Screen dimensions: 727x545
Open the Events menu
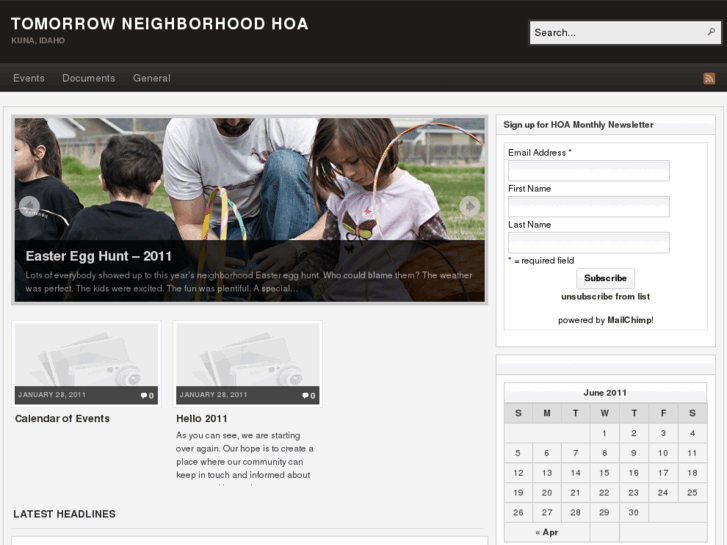click(29, 78)
